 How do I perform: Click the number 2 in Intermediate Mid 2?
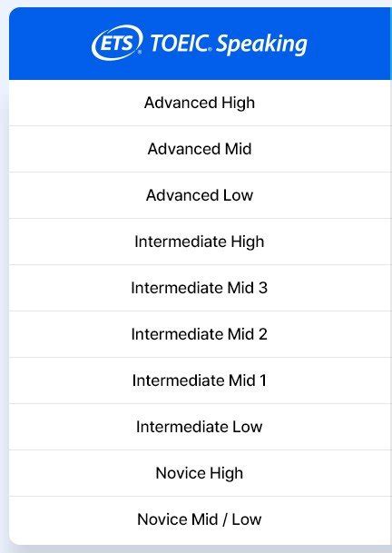click(263, 334)
